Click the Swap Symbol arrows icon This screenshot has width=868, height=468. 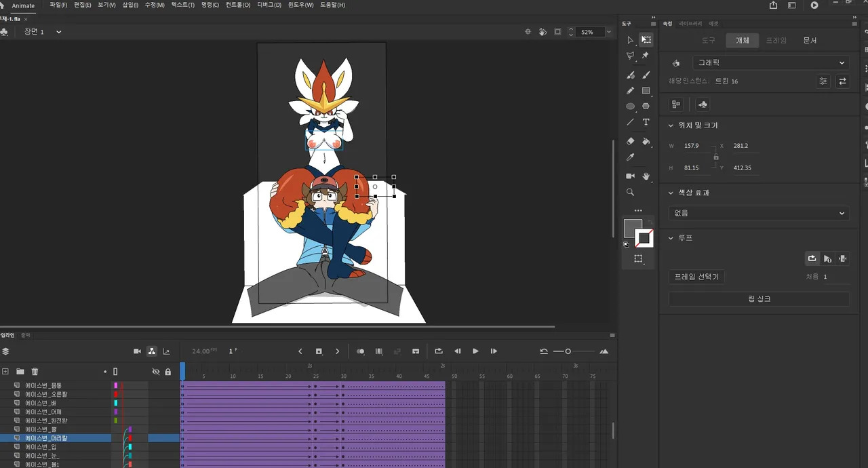[x=842, y=81]
